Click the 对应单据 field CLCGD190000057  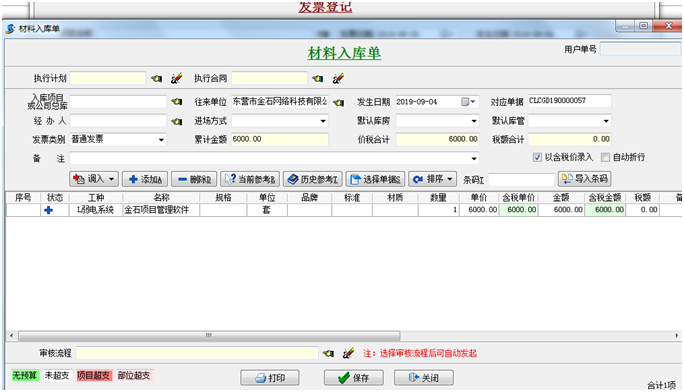569,101
